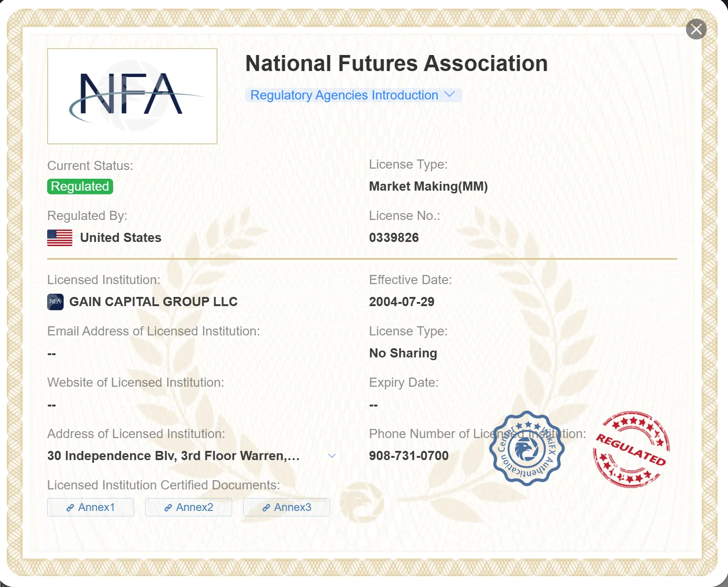Close the NFA license certificate popup
The height and width of the screenshot is (587, 728).
(x=696, y=29)
